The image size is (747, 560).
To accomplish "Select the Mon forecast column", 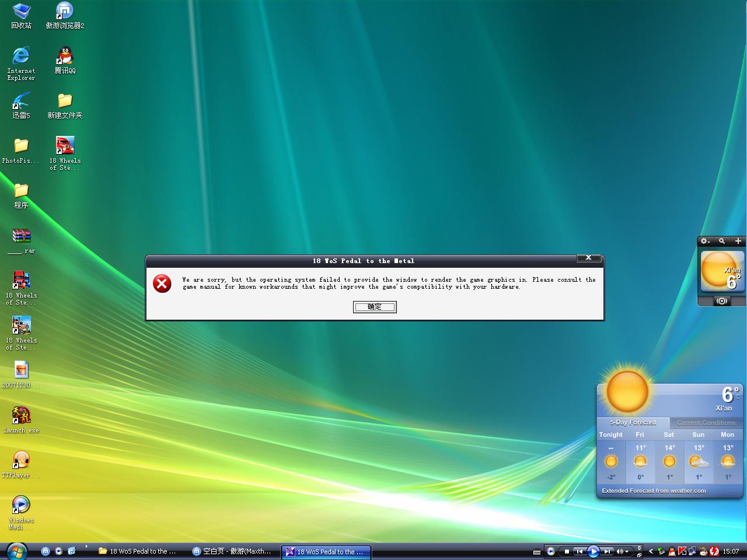I will 728,456.
